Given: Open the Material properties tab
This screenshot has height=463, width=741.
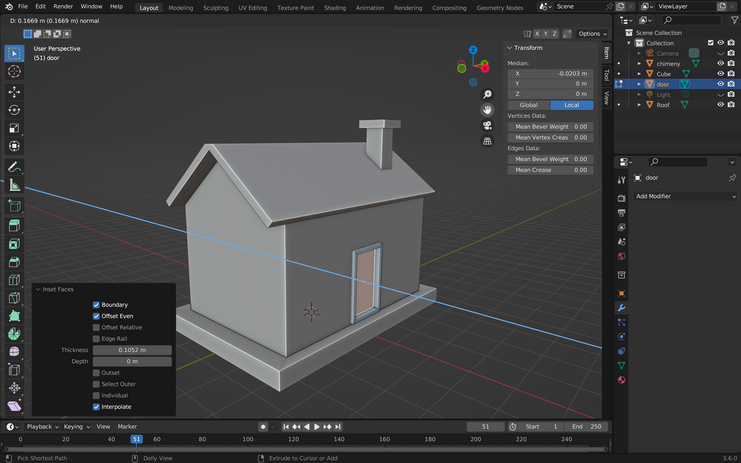Looking at the screenshot, I should [x=621, y=380].
